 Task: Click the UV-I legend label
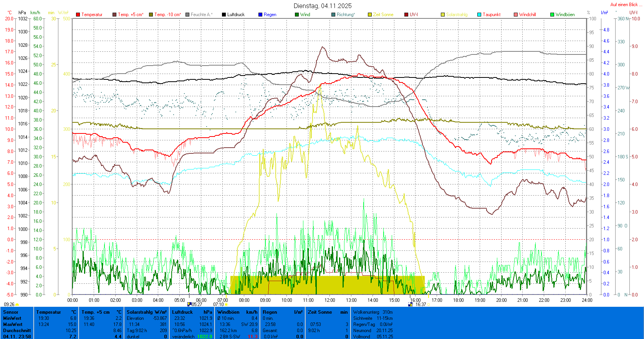(x=414, y=15)
